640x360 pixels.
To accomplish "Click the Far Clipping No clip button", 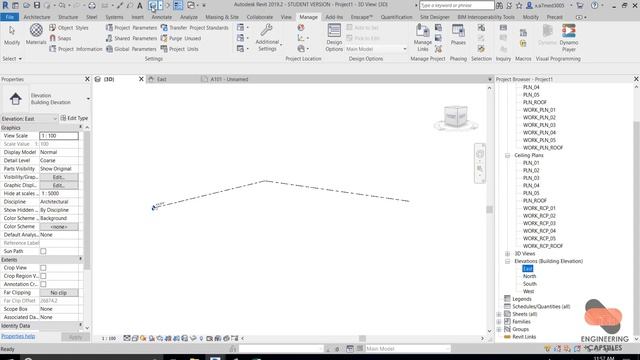I will [x=59, y=293].
